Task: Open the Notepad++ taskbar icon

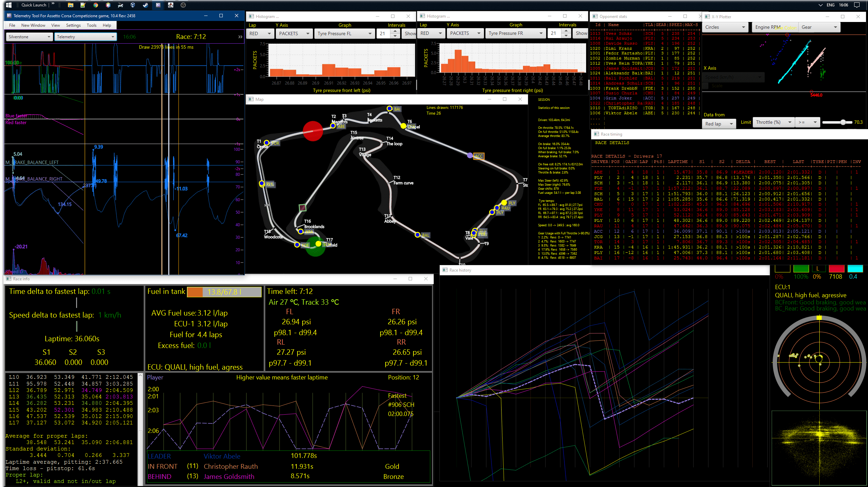Action: tap(83, 5)
